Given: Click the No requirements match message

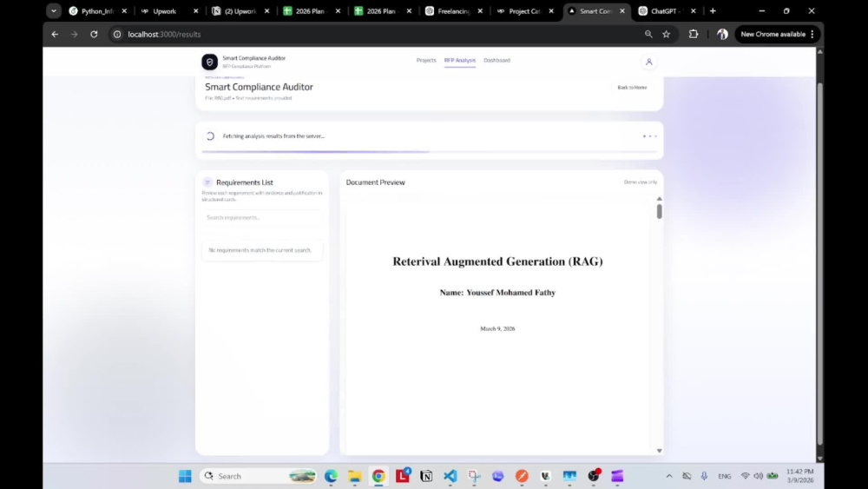Looking at the screenshot, I should (x=260, y=250).
